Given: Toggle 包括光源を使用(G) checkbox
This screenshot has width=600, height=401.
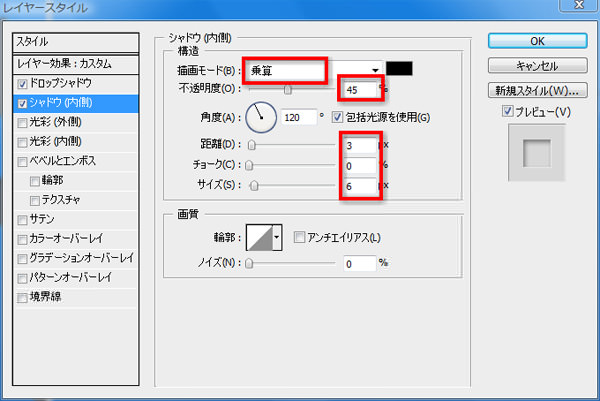Looking at the screenshot, I should pyautogui.click(x=337, y=117).
